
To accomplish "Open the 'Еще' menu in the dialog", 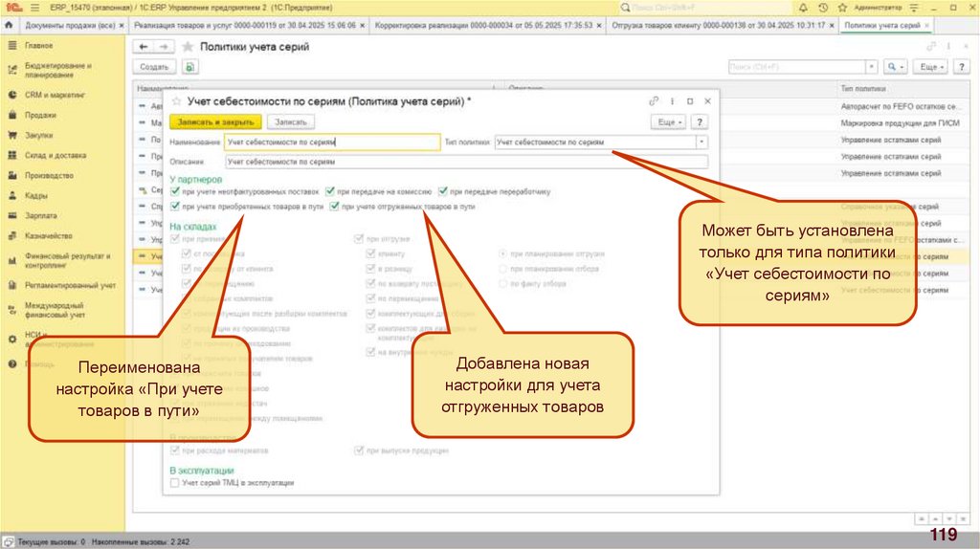I will (667, 122).
